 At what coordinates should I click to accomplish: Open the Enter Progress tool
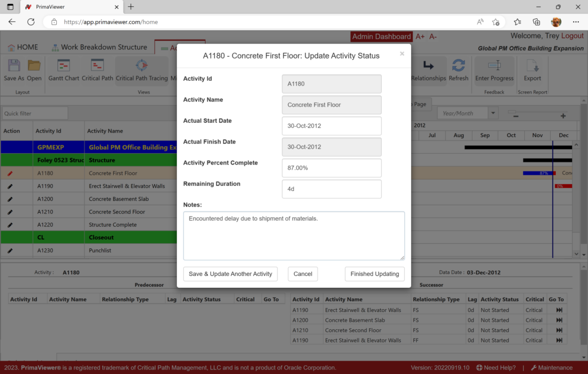click(494, 66)
